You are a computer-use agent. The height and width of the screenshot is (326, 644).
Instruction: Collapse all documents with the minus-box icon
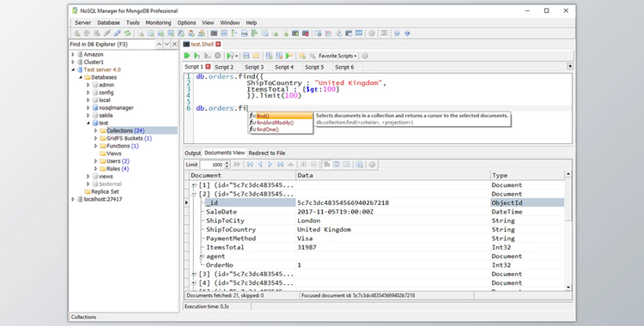tap(313, 164)
